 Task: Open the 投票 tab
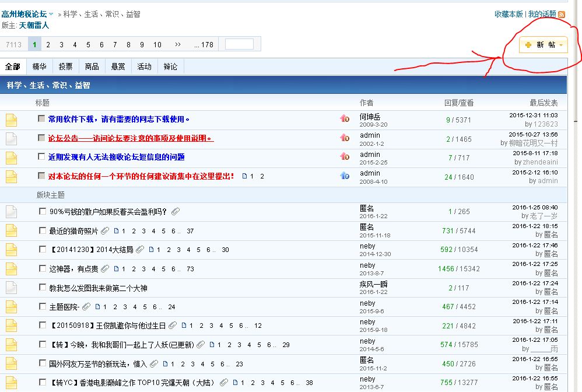[65, 66]
